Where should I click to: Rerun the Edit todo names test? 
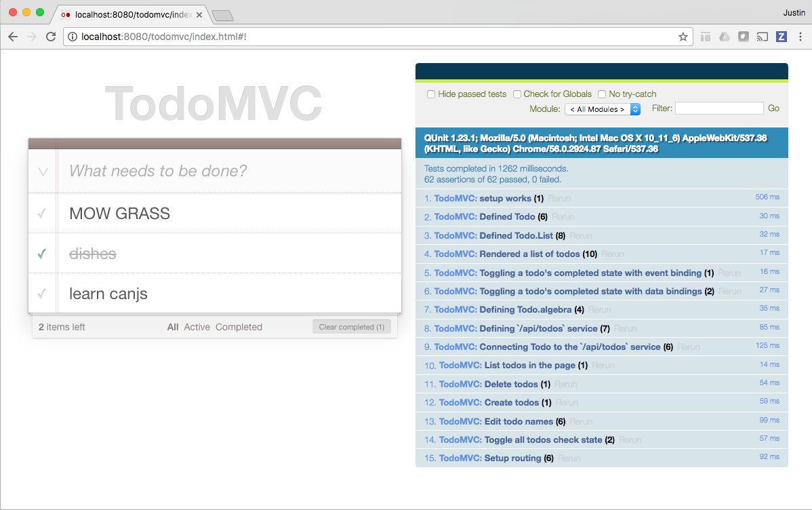(x=581, y=421)
